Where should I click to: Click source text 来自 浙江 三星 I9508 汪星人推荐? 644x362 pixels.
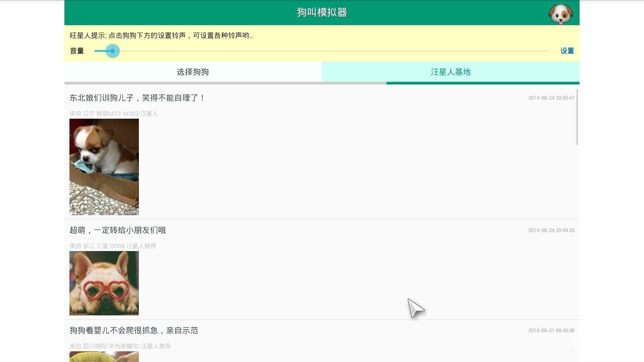pyautogui.click(x=113, y=246)
